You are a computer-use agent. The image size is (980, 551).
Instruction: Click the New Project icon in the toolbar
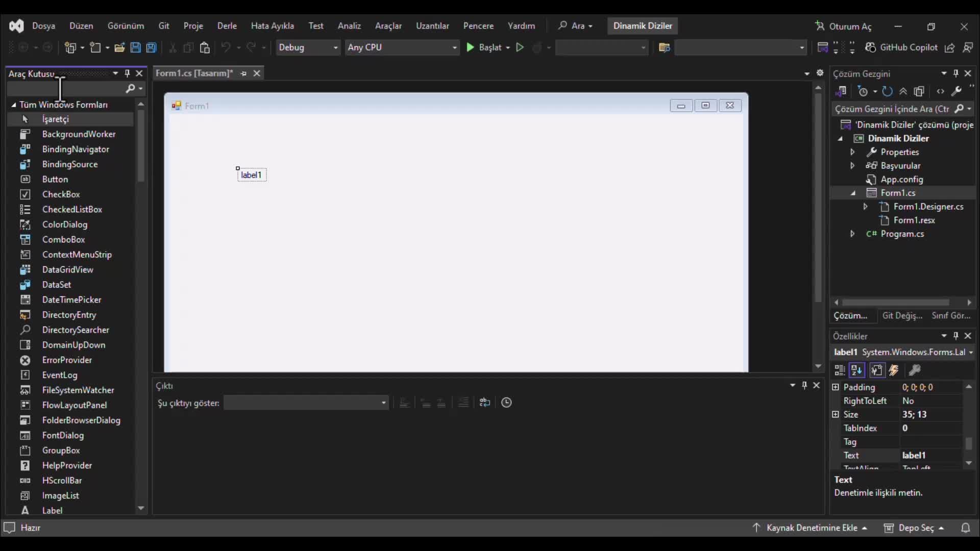tap(70, 47)
